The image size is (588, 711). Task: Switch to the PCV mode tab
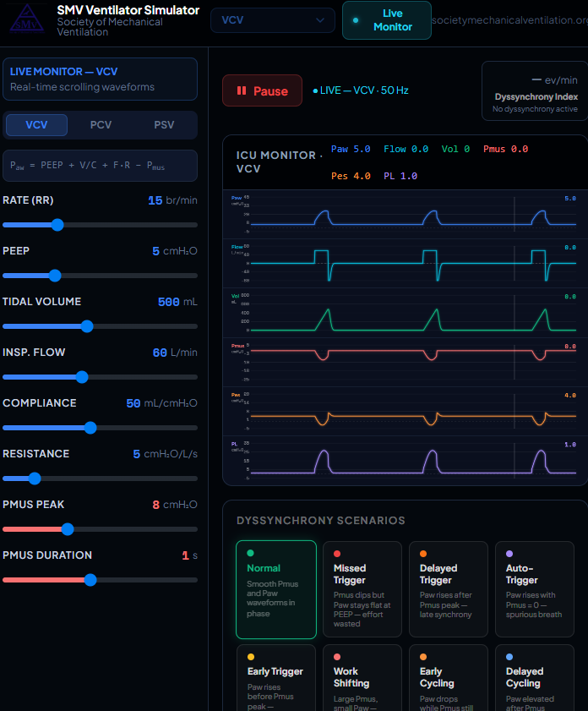(x=101, y=124)
